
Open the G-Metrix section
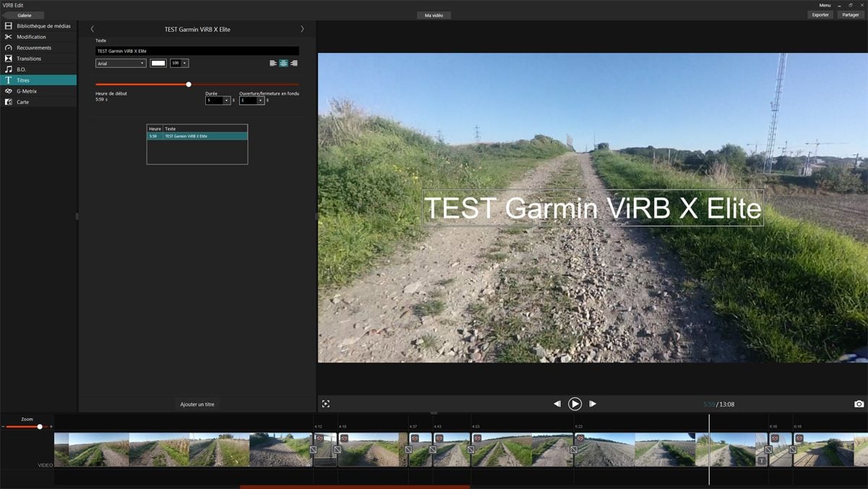pos(38,91)
